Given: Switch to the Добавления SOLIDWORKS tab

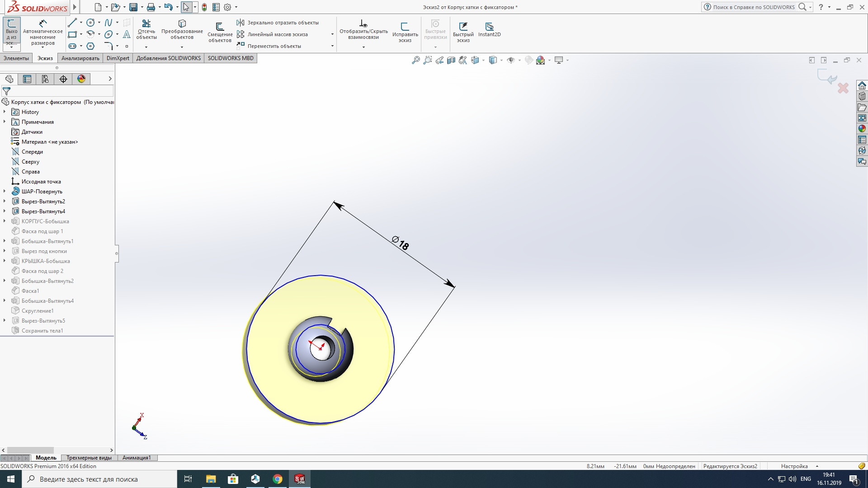Looking at the screenshot, I should [169, 58].
